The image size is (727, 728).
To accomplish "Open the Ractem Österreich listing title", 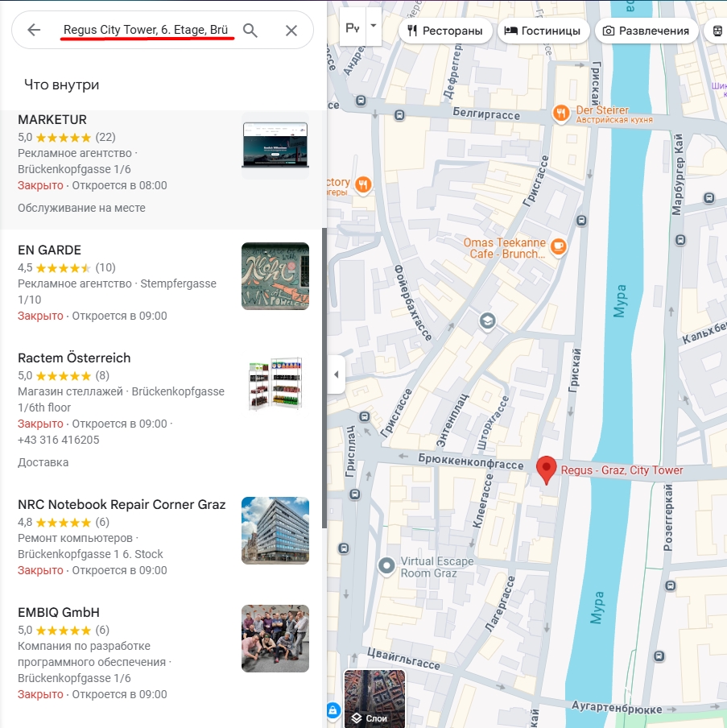I will 74,358.
